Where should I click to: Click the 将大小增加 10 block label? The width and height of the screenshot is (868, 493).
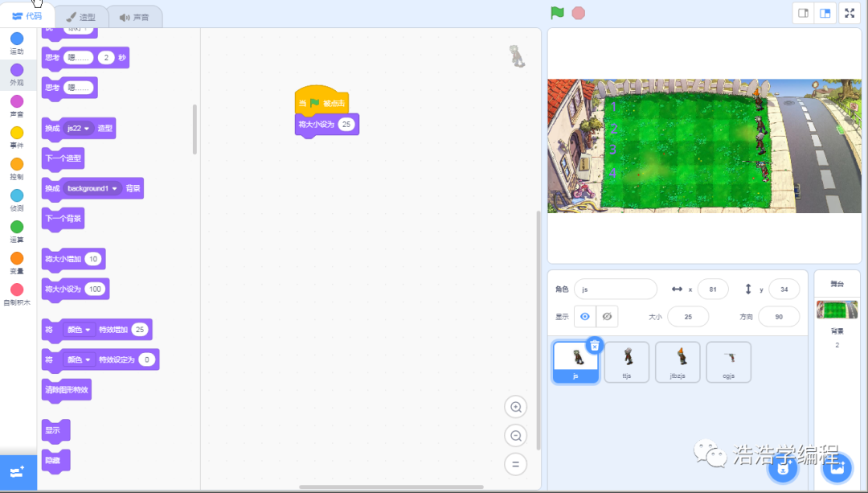[x=63, y=259]
